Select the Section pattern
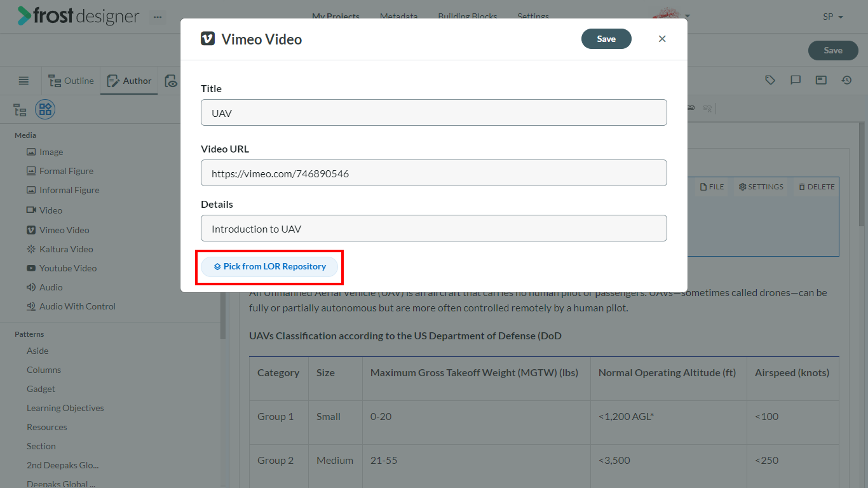Viewport: 868px width, 488px height. [41, 446]
